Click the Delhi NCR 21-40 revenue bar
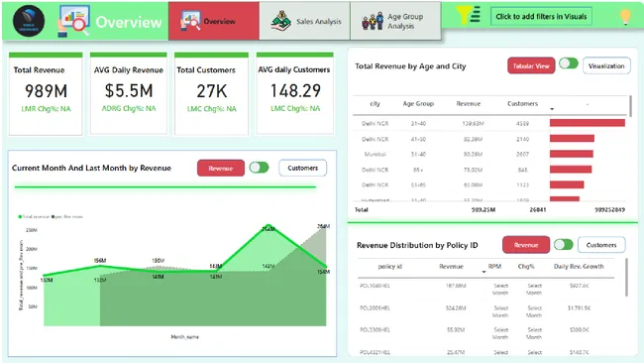The height and width of the screenshot is (363, 644). [588, 123]
